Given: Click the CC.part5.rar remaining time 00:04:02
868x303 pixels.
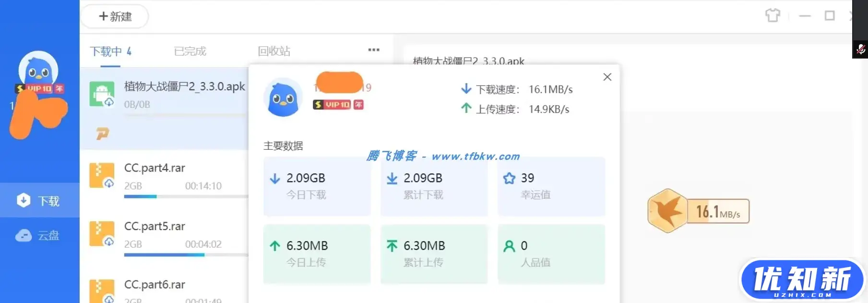Looking at the screenshot, I should pyautogui.click(x=203, y=244).
